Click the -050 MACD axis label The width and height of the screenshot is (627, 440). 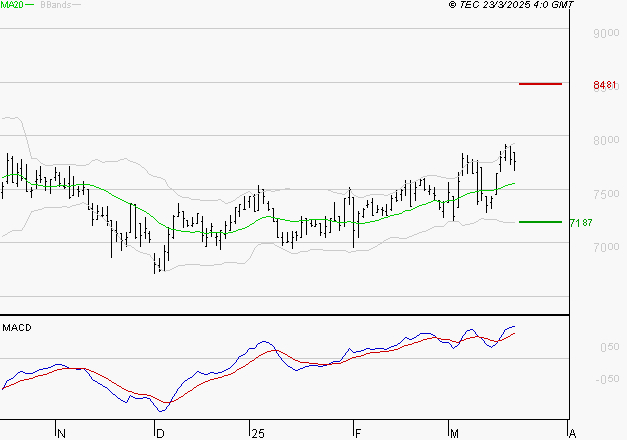pyautogui.click(x=607, y=379)
